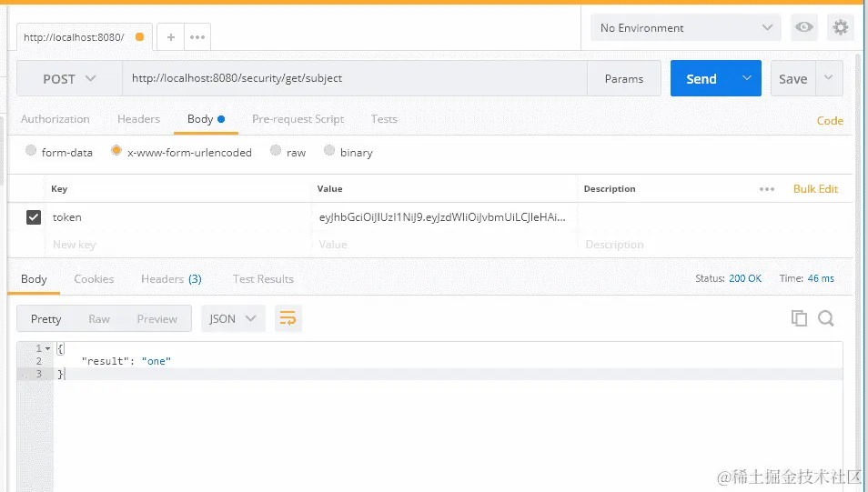Open the JSON format dropdown
This screenshot has width=868, height=492.
click(233, 318)
